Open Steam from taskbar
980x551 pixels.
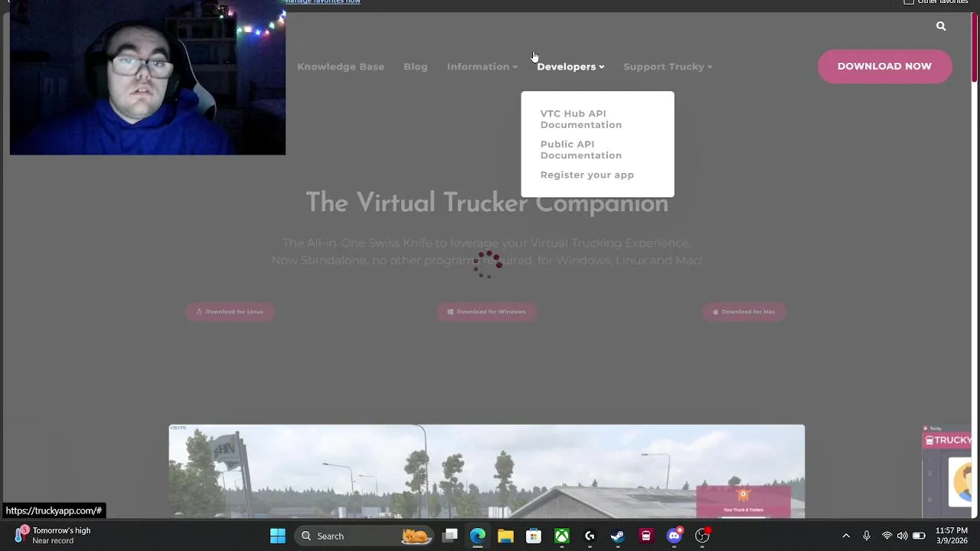(x=617, y=536)
